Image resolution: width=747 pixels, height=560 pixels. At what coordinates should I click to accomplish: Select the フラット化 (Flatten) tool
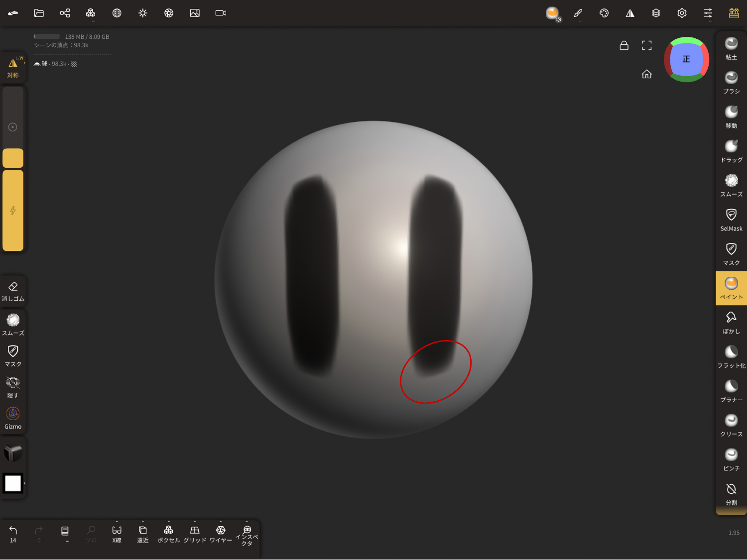point(731,357)
